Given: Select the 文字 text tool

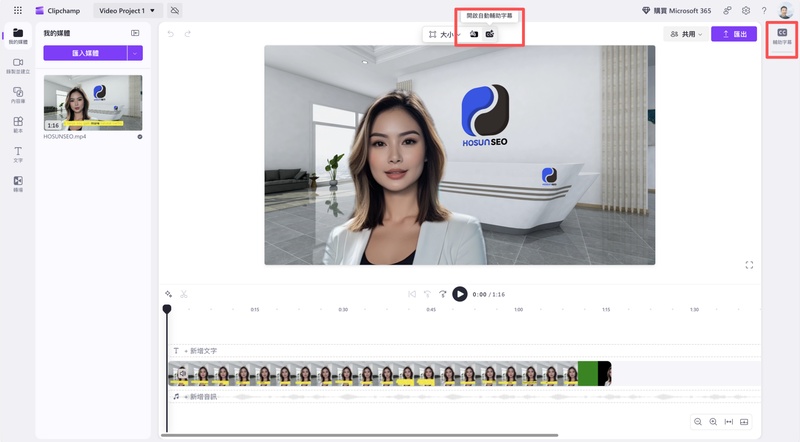Looking at the screenshot, I should click(18, 154).
